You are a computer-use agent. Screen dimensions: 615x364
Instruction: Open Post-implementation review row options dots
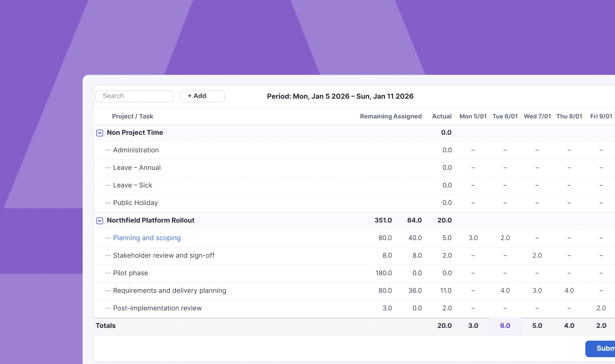point(108,308)
